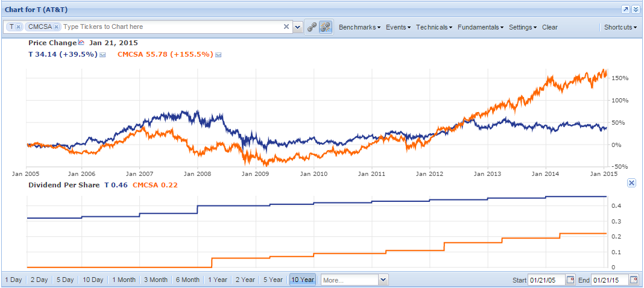
Task: Click the small chart icon beside CMCSA 55.78
Action: click(x=218, y=55)
